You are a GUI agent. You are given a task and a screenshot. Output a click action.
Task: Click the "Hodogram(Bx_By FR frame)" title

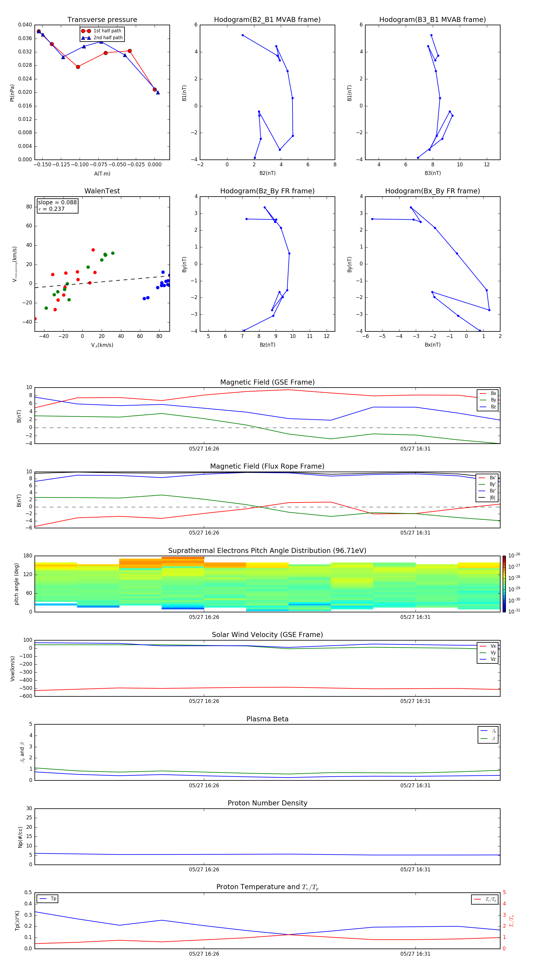point(432,191)
